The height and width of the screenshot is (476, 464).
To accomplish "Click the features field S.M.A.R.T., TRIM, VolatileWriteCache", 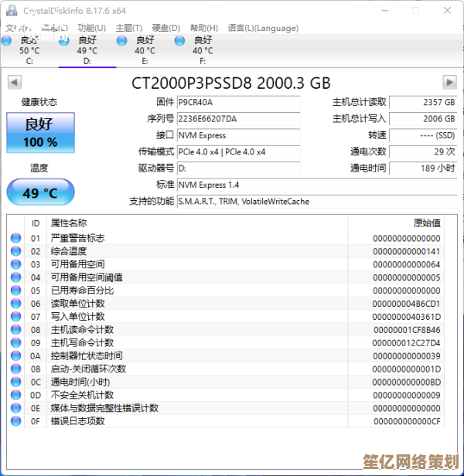I will [317, 201].
